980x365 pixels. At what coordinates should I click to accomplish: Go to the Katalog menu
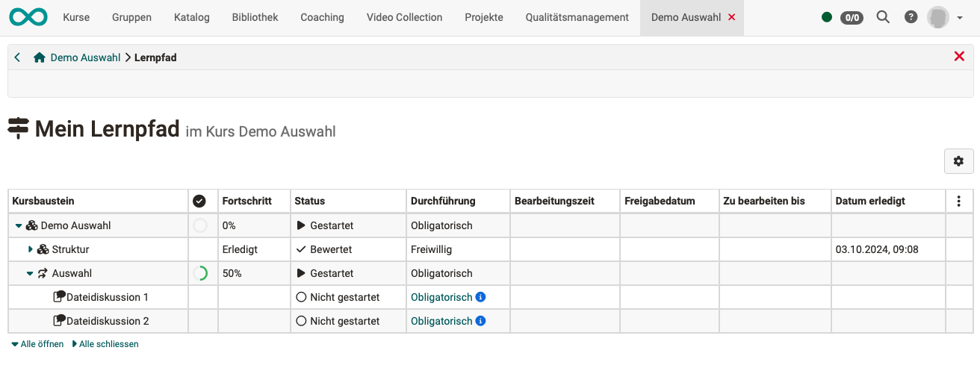click(x=192, y=17)
